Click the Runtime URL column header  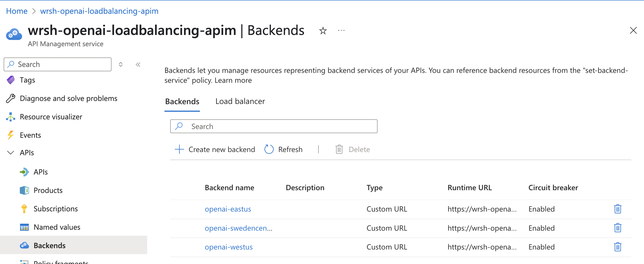coord(469,188)
